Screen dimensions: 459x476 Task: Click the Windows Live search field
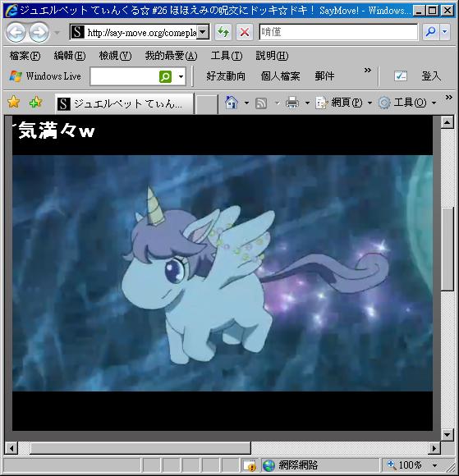pyautogui.click(x=125, y=76)
